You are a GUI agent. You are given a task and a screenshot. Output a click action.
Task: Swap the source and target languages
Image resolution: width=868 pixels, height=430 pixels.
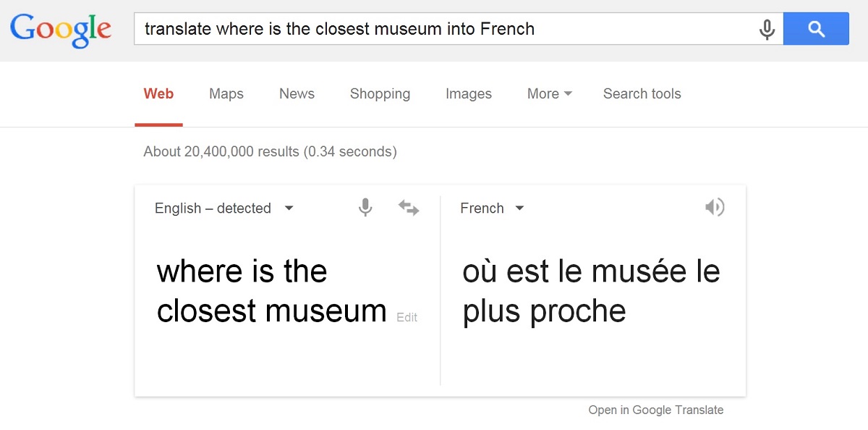[409, 208]
